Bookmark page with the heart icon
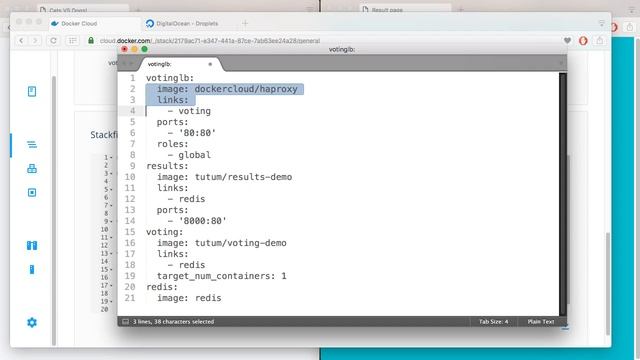The height and width of the screenshot is (360, 640). click(567, 40)
